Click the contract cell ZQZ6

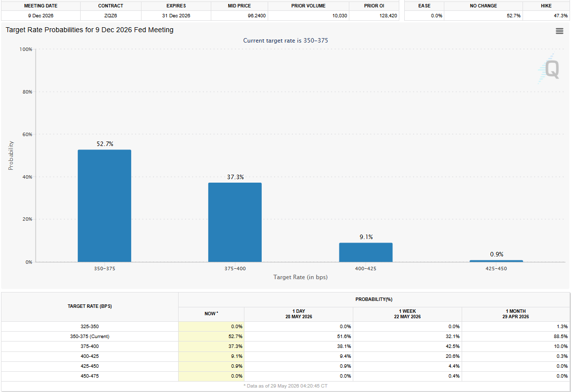[x=111, y=16]
